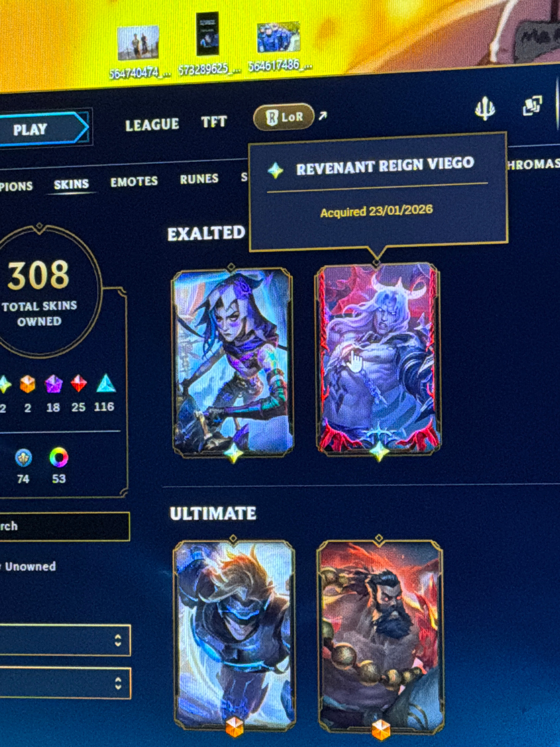Image resolution: width=560 pixels, height=747 pixels.
Task: Go to the TFT nav link
Action: pyautogui.click(x=214, y=122)
